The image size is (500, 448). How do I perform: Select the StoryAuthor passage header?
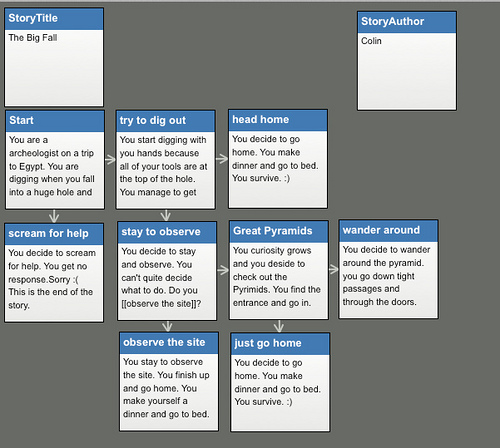(x=407, y=22)
